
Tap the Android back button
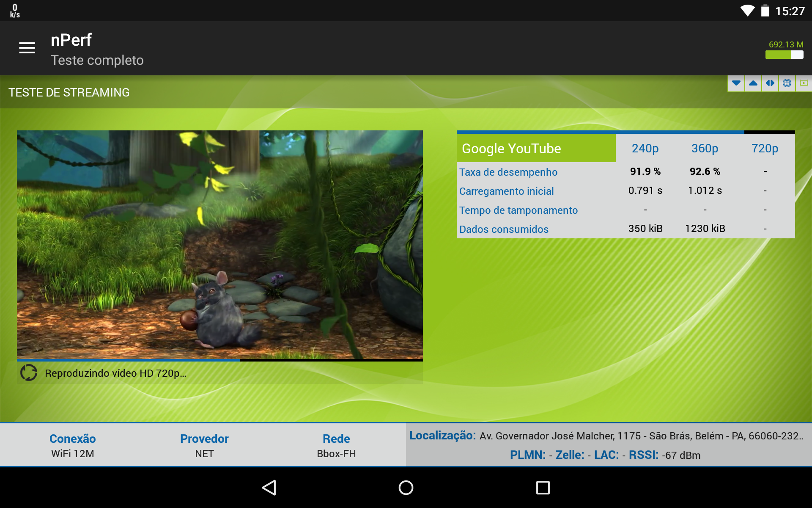269,488
